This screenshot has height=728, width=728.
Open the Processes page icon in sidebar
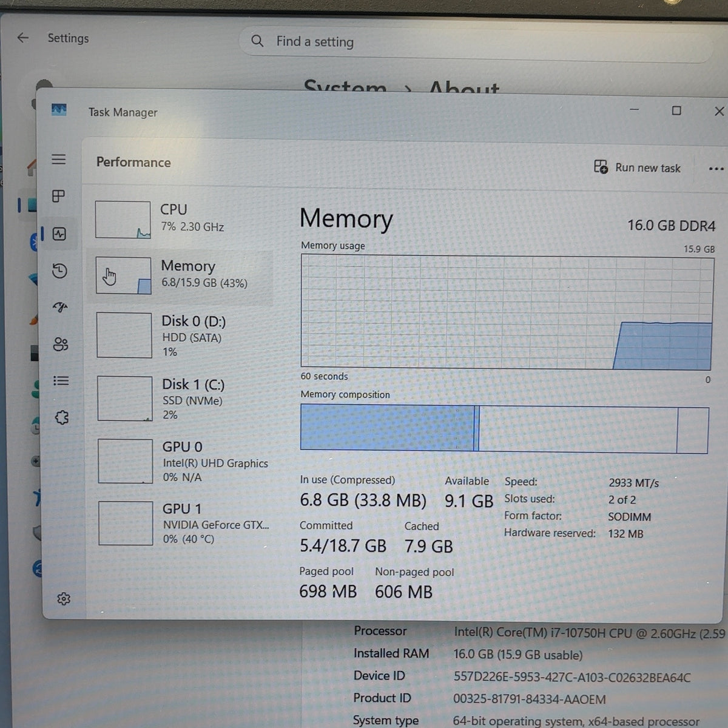coord(59,196)
